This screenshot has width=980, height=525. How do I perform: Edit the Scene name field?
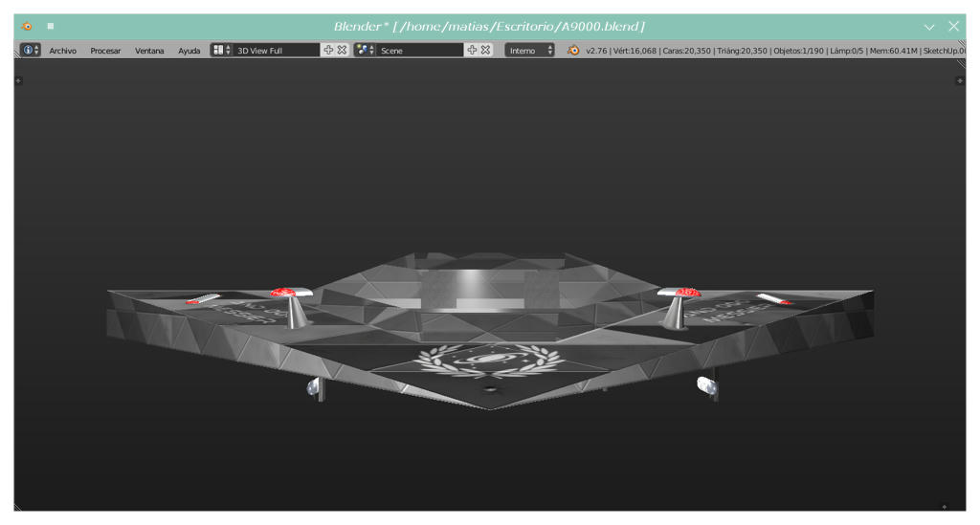coord(421,50)
